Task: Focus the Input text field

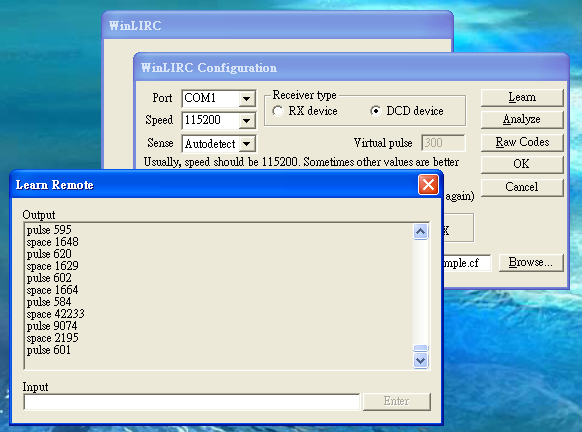Action: pos(192,402)
